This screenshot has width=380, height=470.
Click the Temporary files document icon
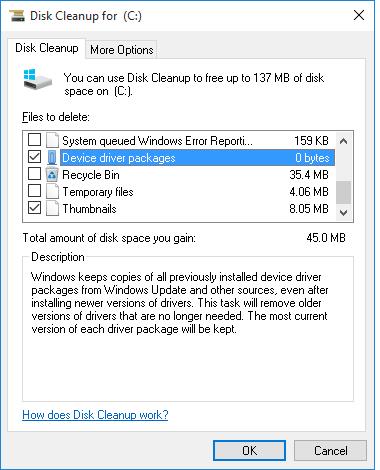click(x=52, y=192)
